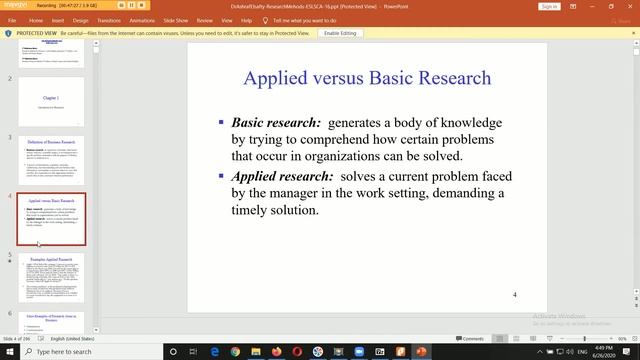
Task: Open Microsoft Edge from taskbar
Action: pos(214,351)
